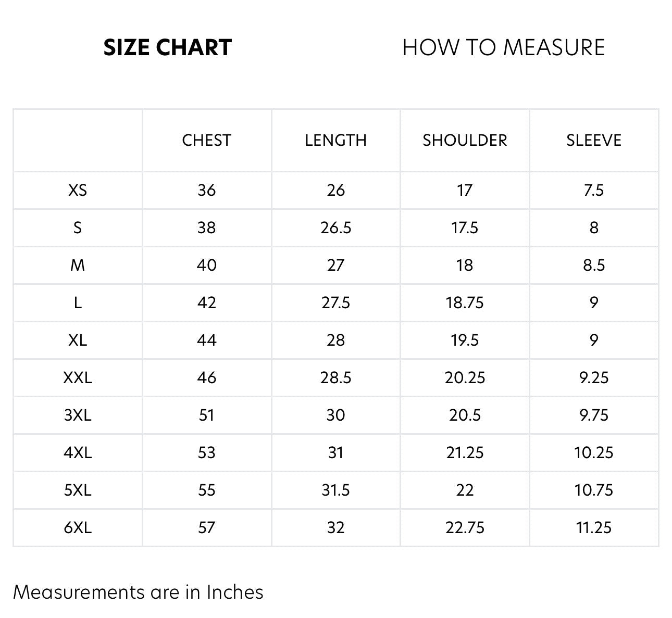Pick the XXL size row label
The image size is (672, 618).
[78, 377]
